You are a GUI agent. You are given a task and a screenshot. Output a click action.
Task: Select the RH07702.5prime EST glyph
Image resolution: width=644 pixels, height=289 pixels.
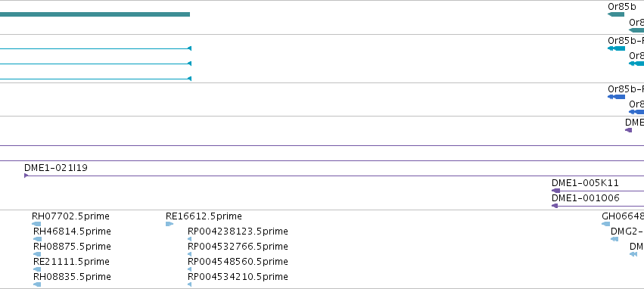pyautogui.click(x=36, y=224)
